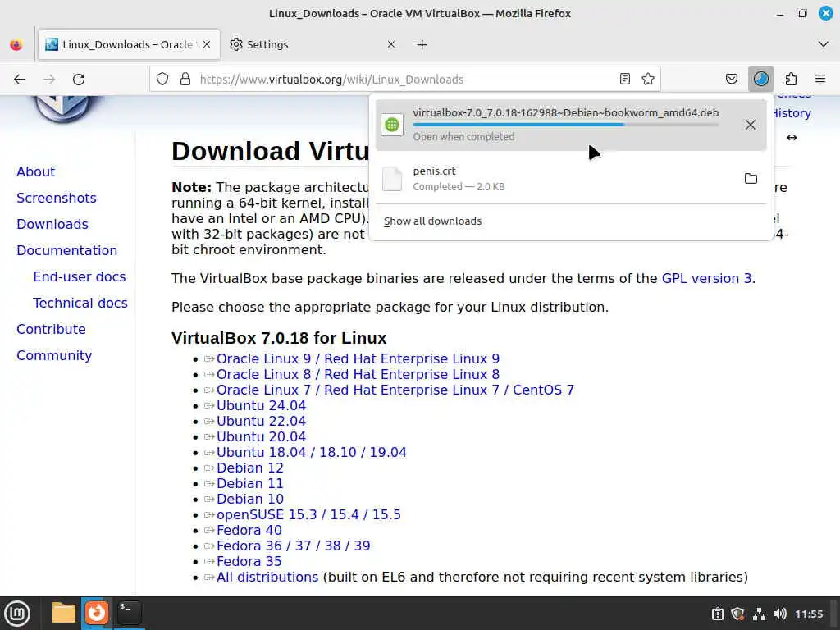This screenshot has width=840, height=630.
Task: Cancel the virtualbox deb download
Action: [x=750, y=125]
